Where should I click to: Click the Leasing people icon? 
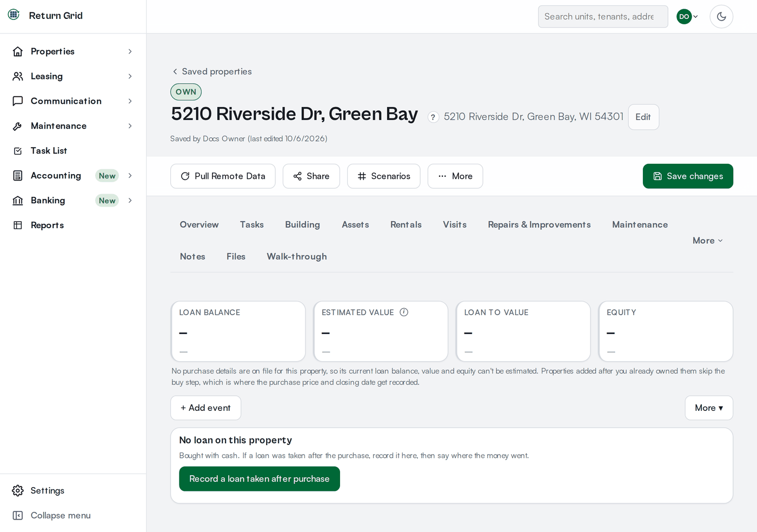point(18,76)
